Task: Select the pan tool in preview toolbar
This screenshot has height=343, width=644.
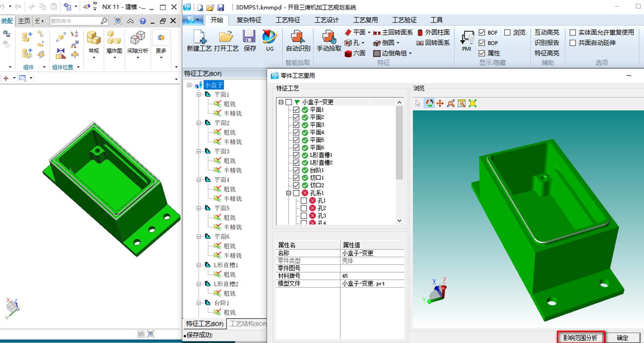Action: point(440,103)
